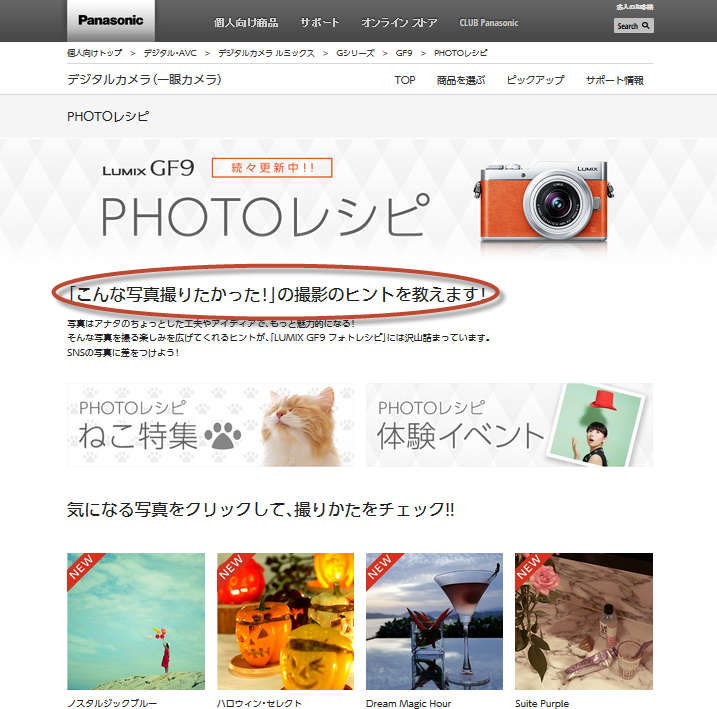The height and width of the screenshot is (709, 717).
Task: Click デジタルカメラ(一眼カメラ) section title
Action: 144,80
